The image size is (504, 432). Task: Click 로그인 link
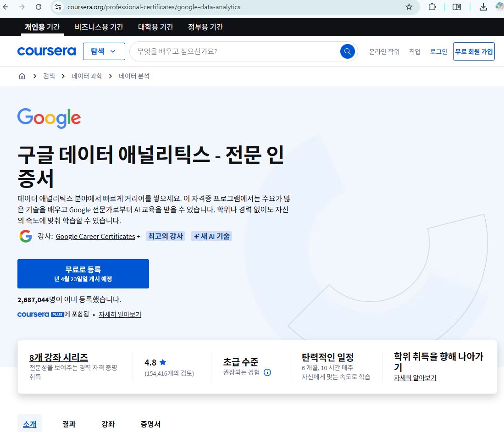tap(439, 51)
